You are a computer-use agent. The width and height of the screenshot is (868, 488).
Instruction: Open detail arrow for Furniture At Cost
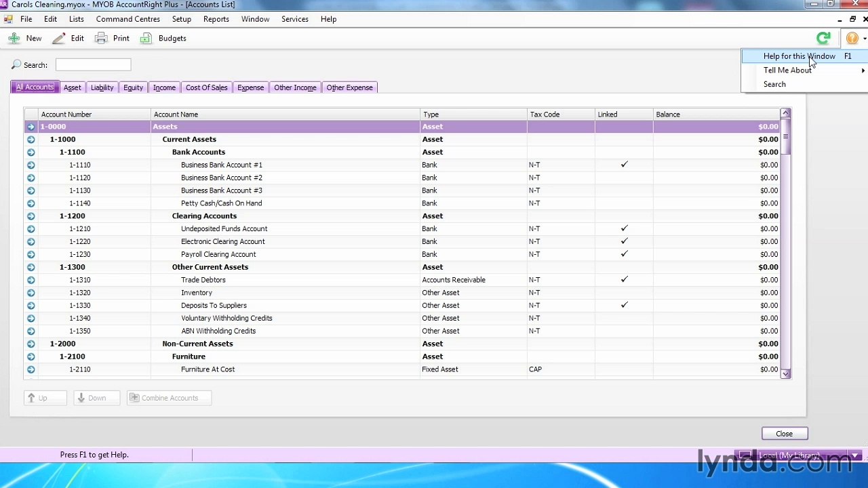[31, 369]
